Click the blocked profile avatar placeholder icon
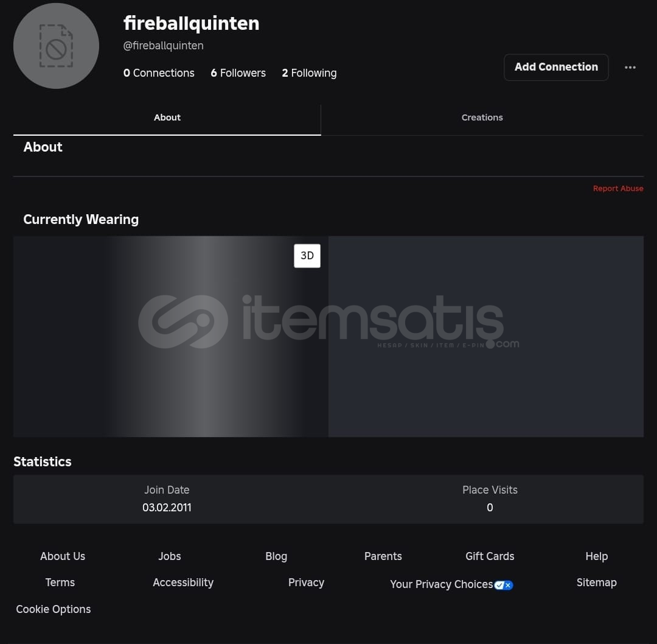This screenshot has height=644, width=657. [x=56, y=46]
